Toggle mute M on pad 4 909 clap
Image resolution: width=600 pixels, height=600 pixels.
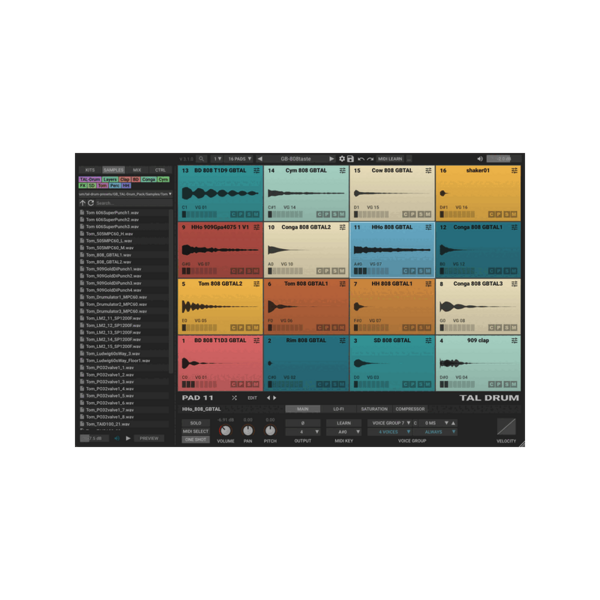[514, 384]
